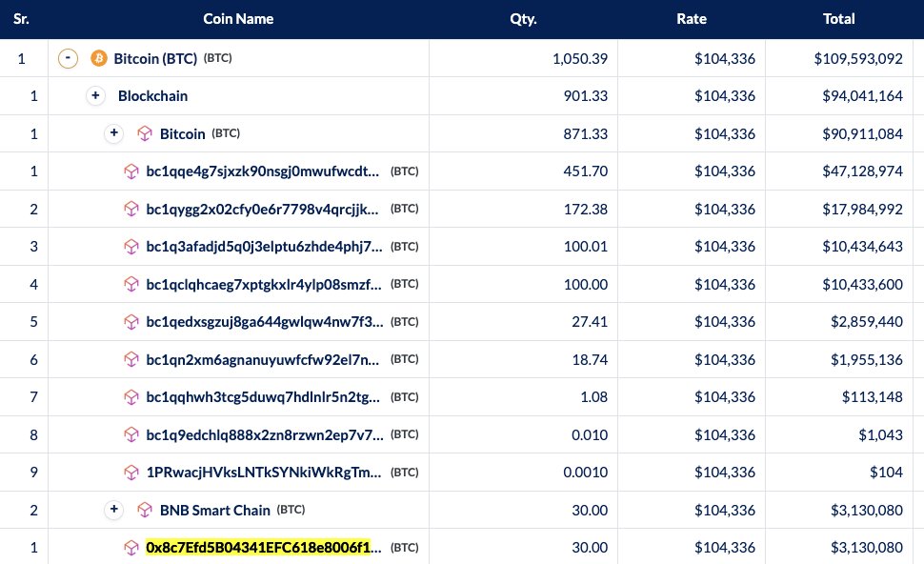
Task: Click the Qty. column header
Action: [523, 19]
